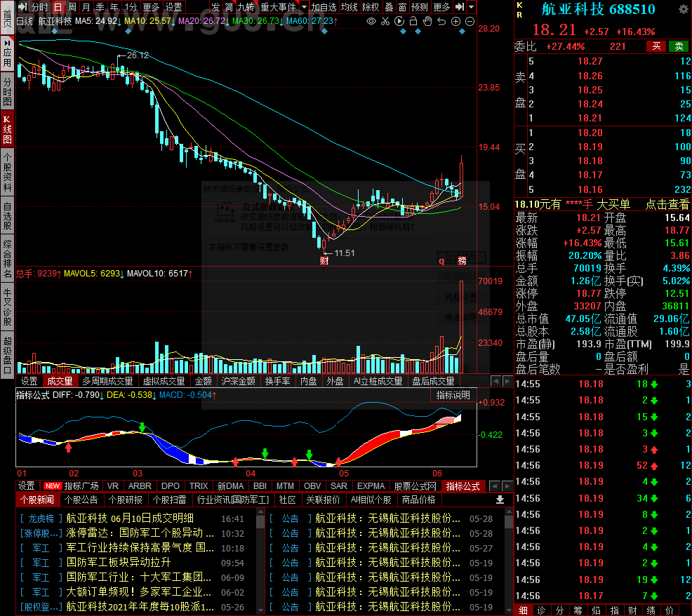Toggle the 叠 overlay button
The image size is (692, 616).
pyautogui.click(x=389, y=7)
